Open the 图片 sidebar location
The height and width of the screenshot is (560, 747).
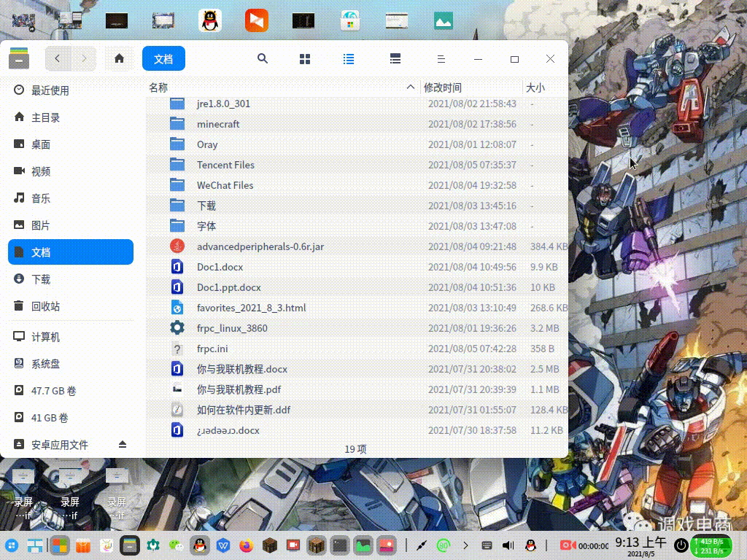click(x=41, y=225)
